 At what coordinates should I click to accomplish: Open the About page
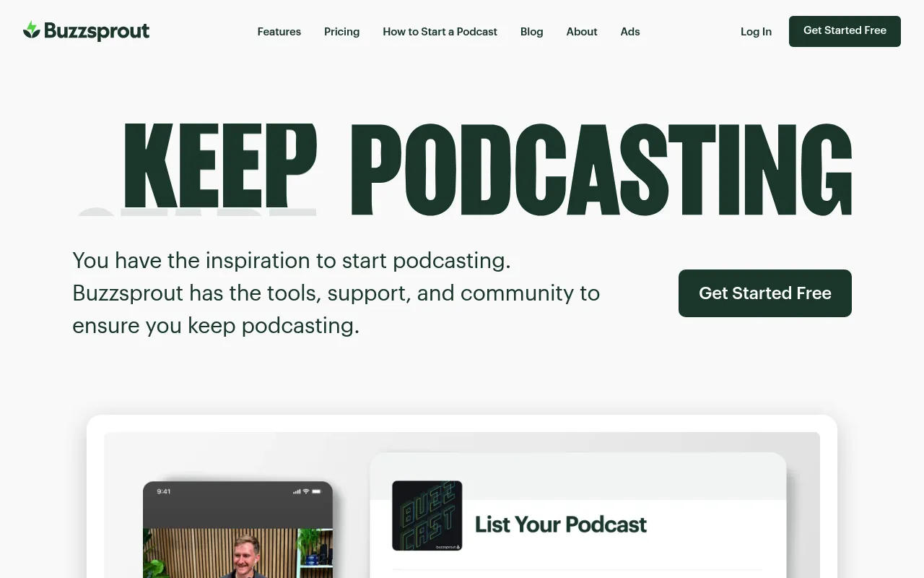[x=582, y=32]
